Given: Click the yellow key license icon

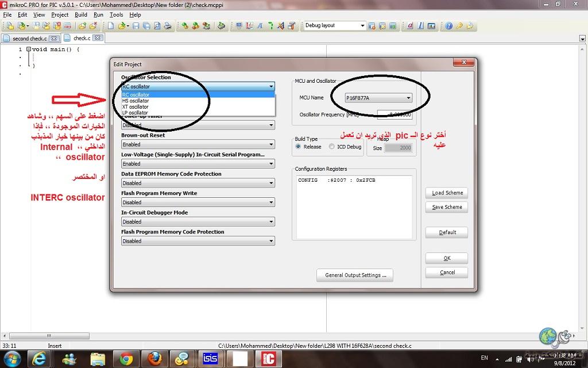Looking at the screenshot, I should (x=459, y=26).
